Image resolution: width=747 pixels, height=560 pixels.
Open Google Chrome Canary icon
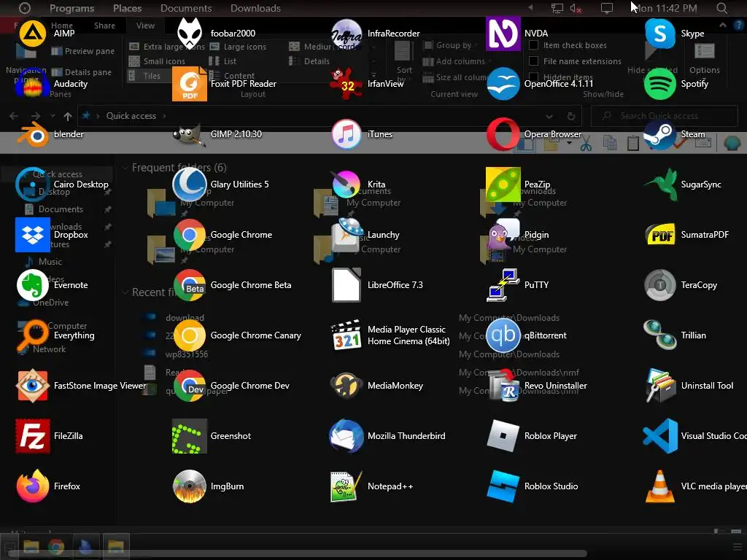(x=189, y=335)
